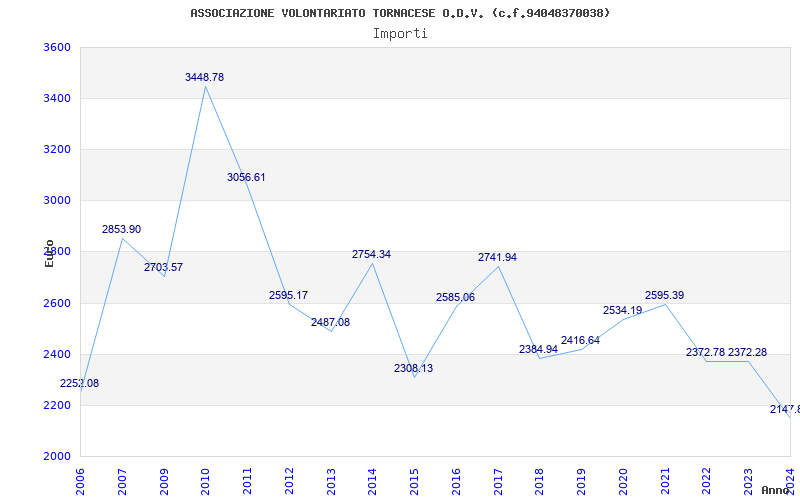Click the 2487.08 data label
Screen dimensions: 800x500
coord(330,322)
